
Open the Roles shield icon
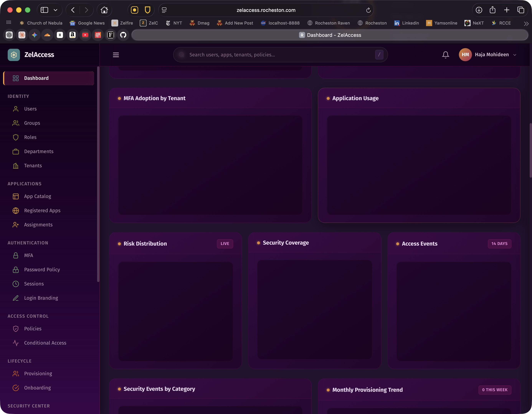(x=16, y=137)
